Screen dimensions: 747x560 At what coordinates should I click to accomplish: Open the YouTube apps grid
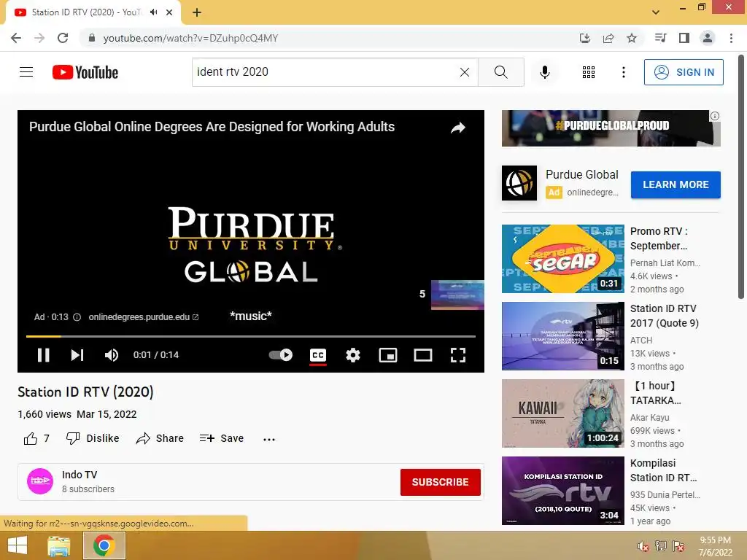coord(589,72)
